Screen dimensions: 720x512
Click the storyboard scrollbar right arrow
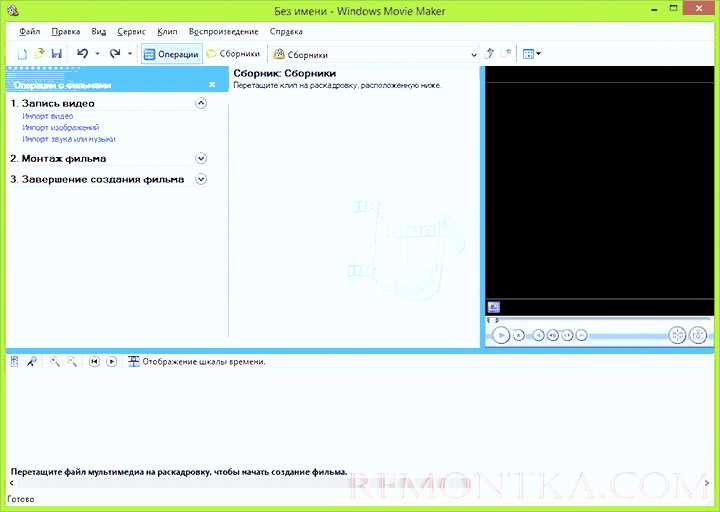707,483
